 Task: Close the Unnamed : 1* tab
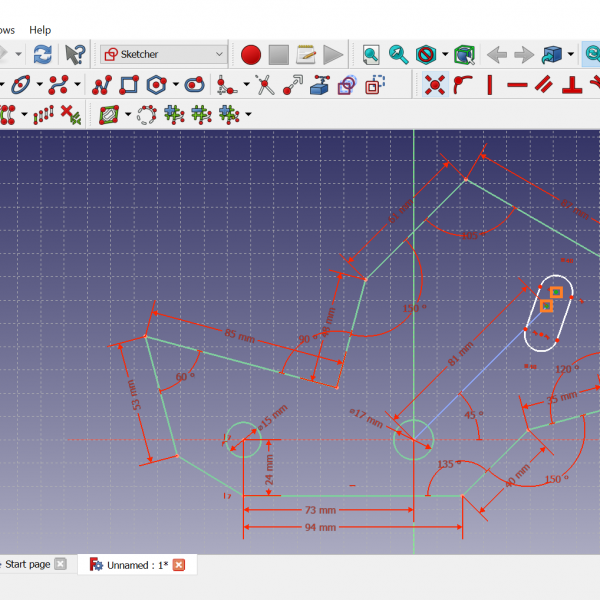tap(179, 565)
